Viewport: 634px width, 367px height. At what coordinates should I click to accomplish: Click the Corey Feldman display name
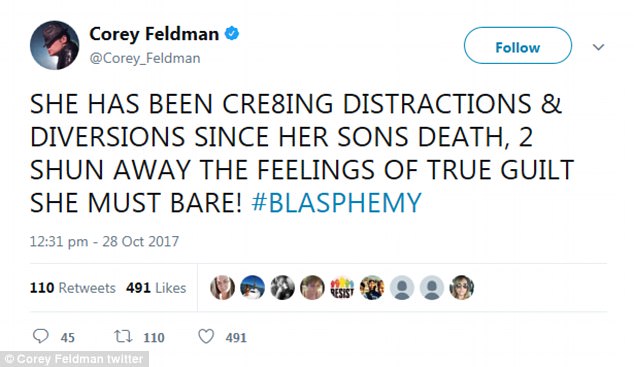tap(154, 34)
